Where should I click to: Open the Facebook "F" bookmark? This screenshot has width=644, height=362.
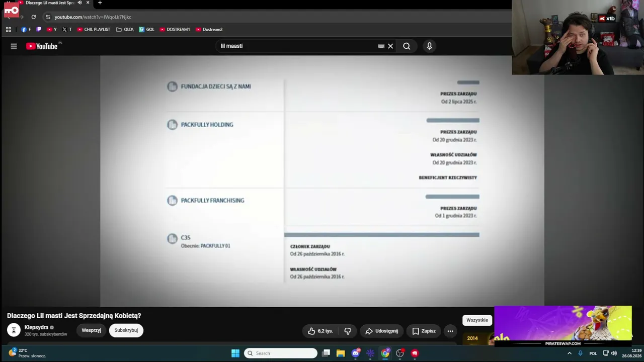(26, 30)
